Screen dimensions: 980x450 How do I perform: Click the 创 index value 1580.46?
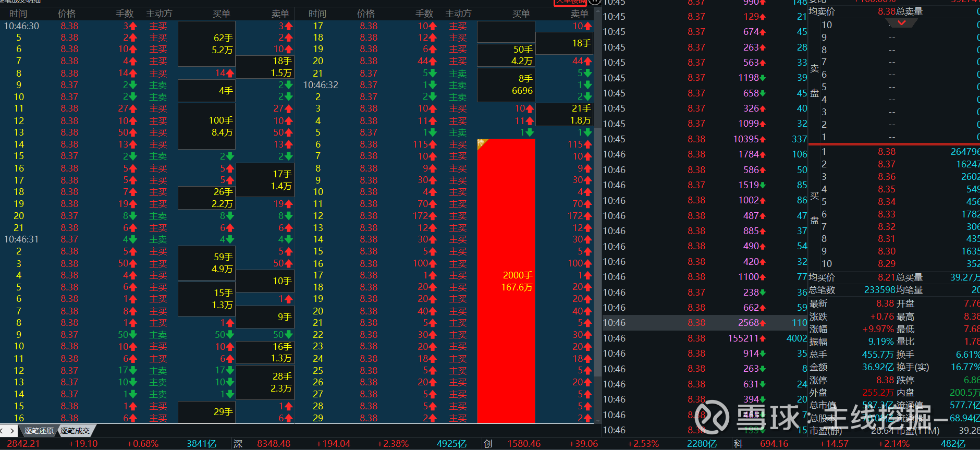pyautogui.click(x=524, y=444)
